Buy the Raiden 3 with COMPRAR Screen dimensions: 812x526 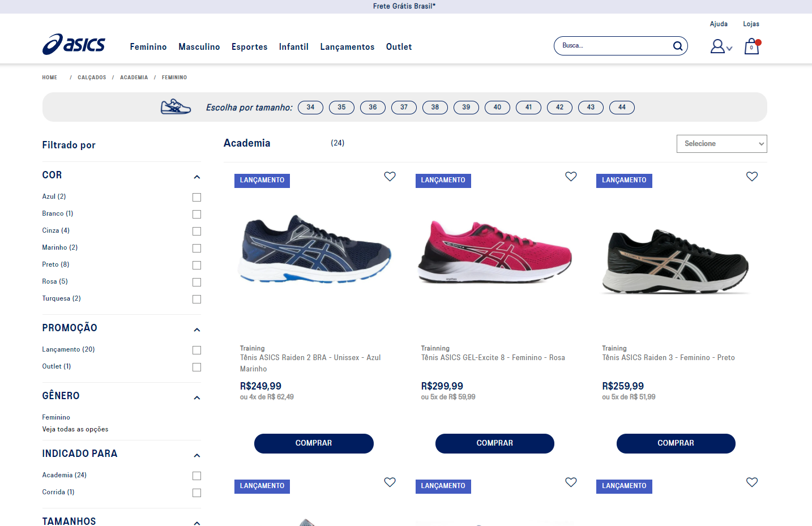pos(676,443)
